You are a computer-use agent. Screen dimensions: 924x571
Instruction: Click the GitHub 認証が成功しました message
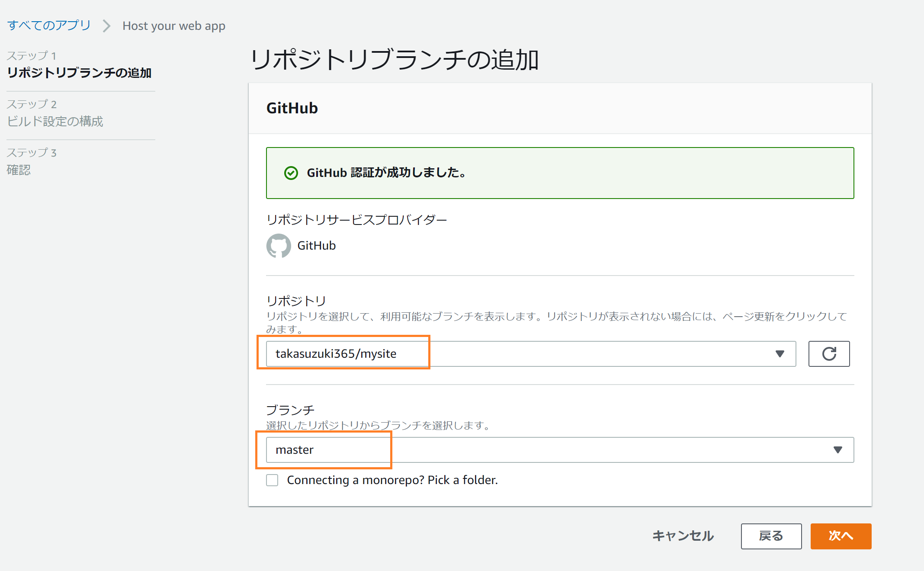(386, 173)
